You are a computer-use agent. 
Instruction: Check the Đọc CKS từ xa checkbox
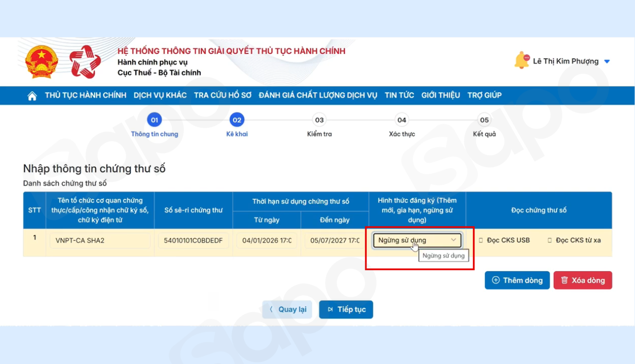click(550, 240)
